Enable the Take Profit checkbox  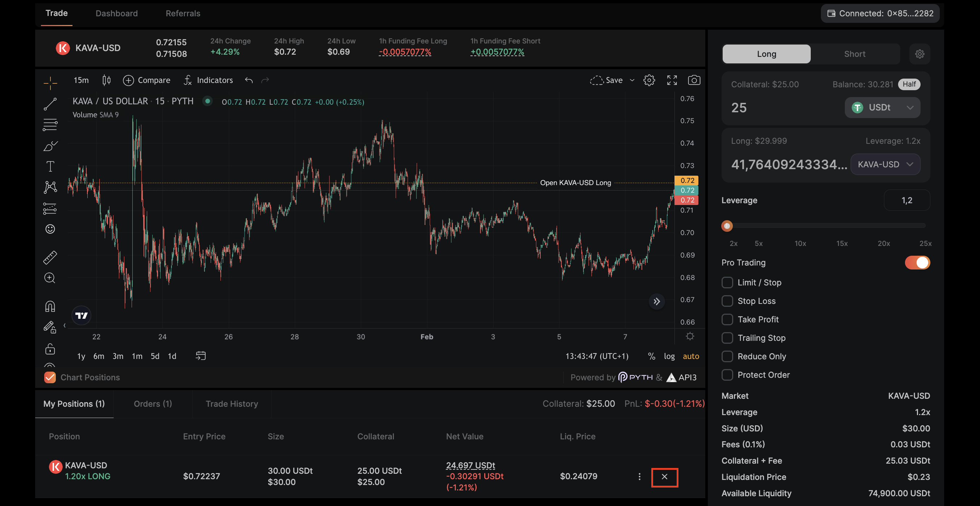tap(727, 320)
